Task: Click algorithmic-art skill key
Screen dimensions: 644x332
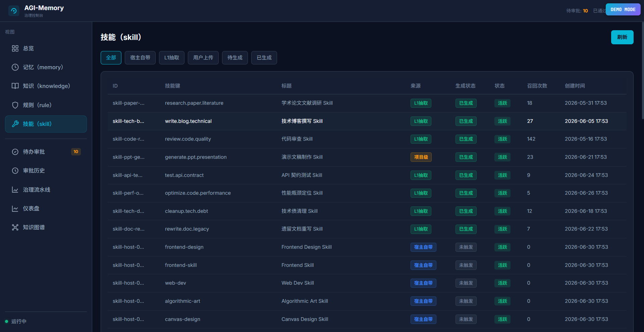Action: click(182, 301)
